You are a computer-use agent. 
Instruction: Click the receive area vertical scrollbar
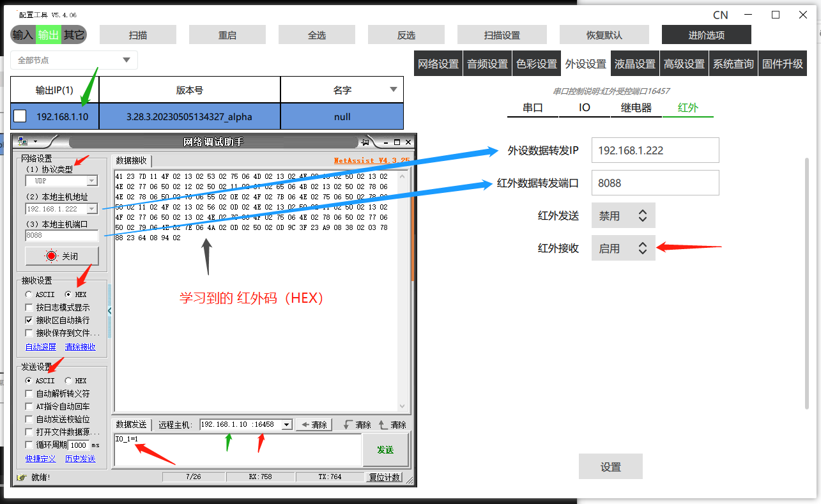pyautogui.click(x=402, y=287)
